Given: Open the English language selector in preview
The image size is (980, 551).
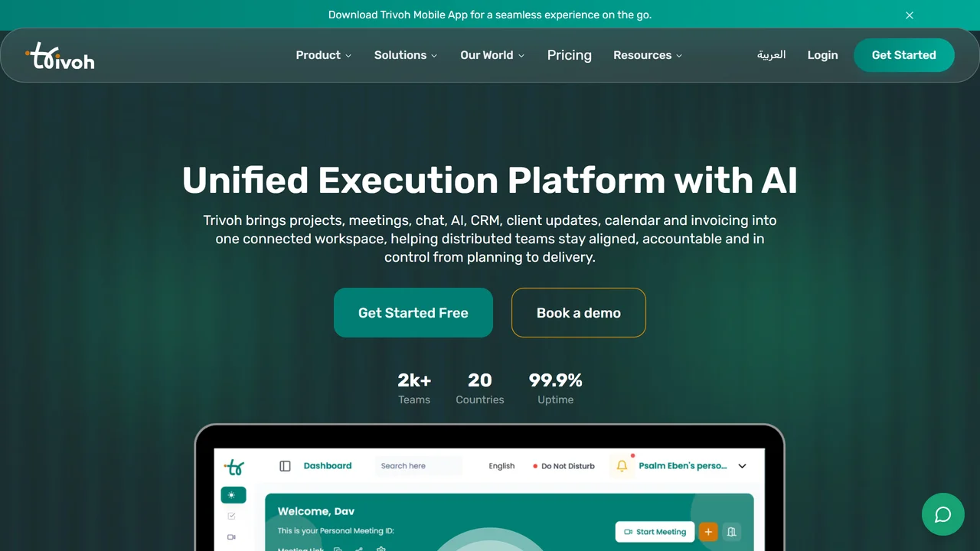Looking at the screenshot, I should click(502, 466).
